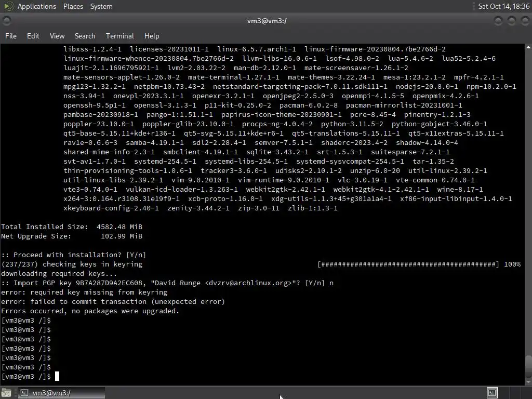
Task: Click the show desktop icon in bottom panel
Action: click(x=6, y=393)
